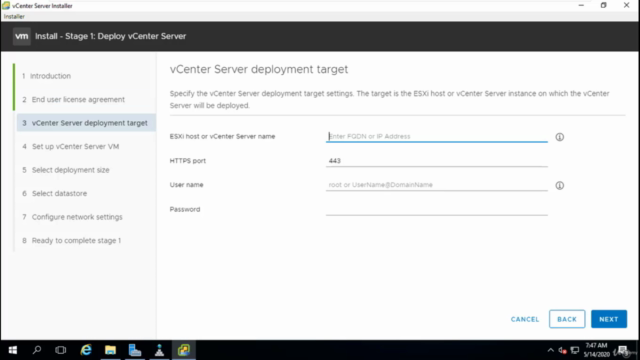Open info tooltip for User name field
This screenshot has width=640, height=360.
560,186
